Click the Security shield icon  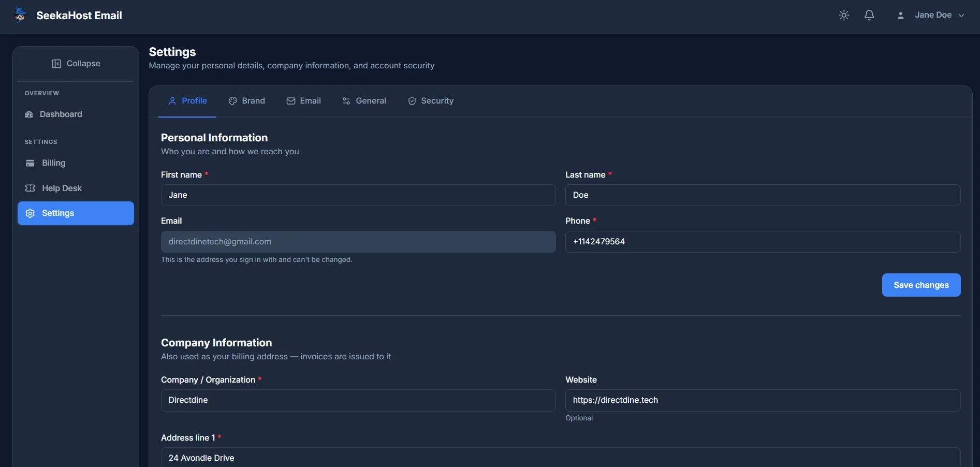[412, 101]
